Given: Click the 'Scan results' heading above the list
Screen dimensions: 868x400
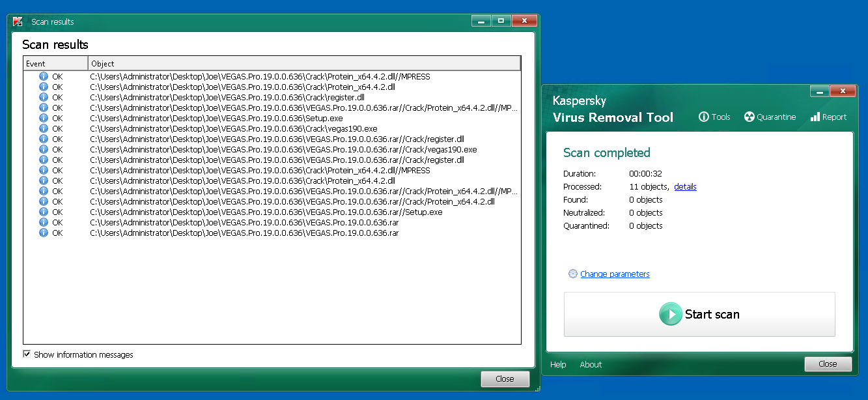Looking at the screenshot, I should pyautogui.click(x=55, y=45).
